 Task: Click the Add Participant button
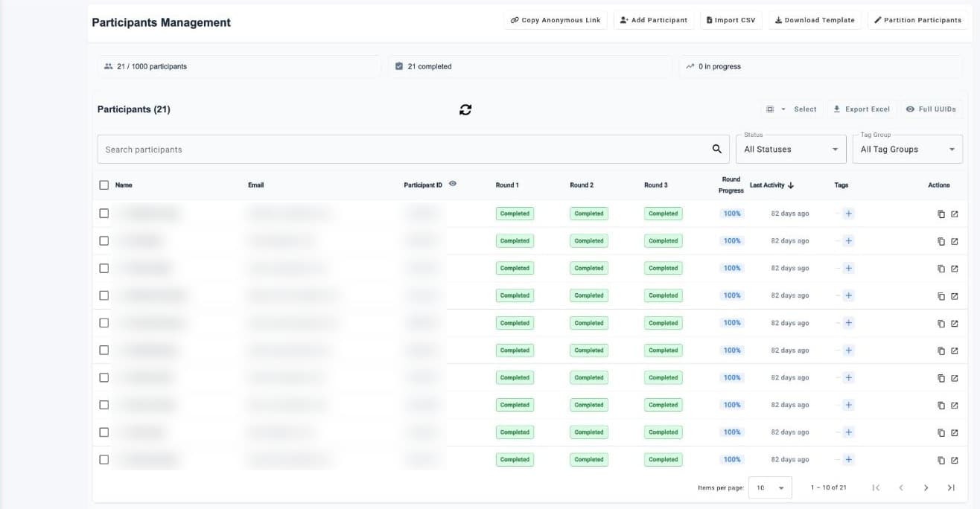654,20
